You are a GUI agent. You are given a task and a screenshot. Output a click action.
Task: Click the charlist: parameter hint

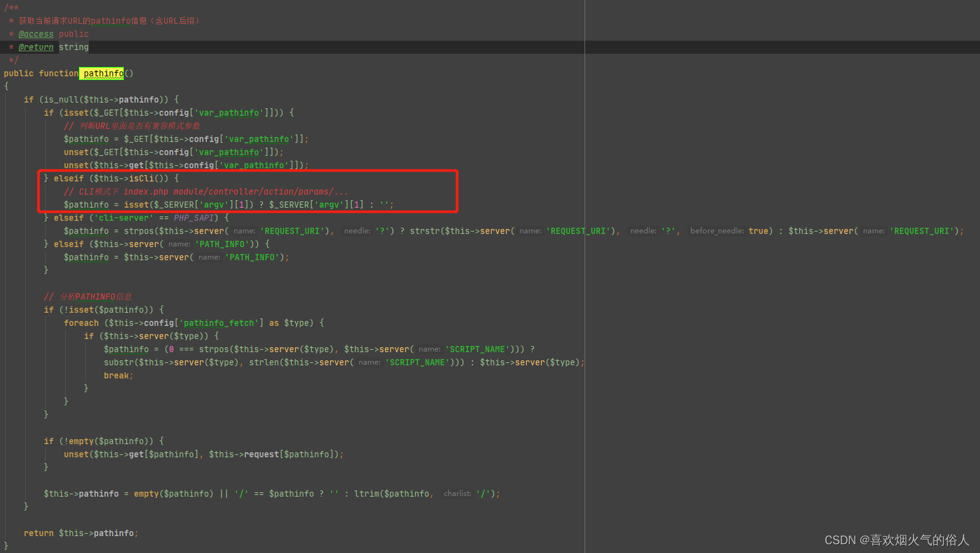pyautogui.click(x=457, y=494)
